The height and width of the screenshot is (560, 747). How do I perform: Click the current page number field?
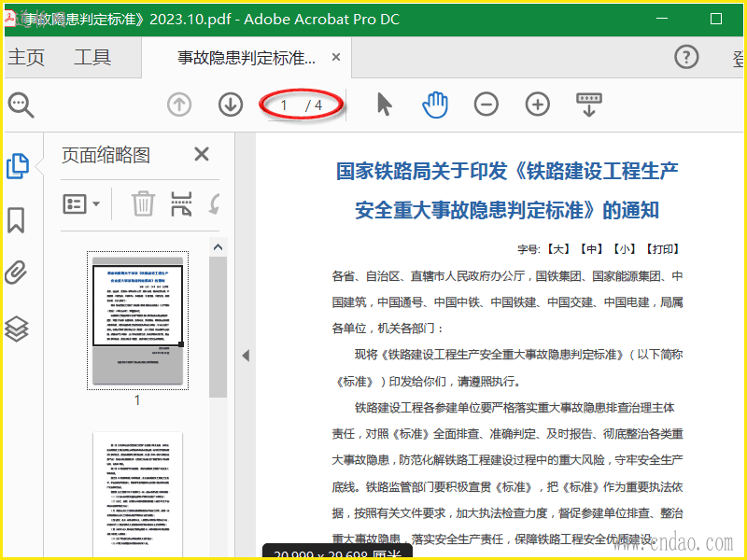284,105
